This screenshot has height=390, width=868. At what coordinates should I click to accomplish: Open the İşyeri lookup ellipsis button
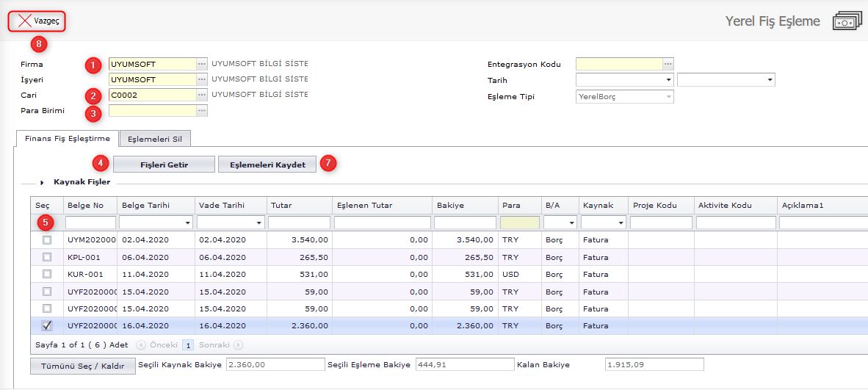coord(202,79)
